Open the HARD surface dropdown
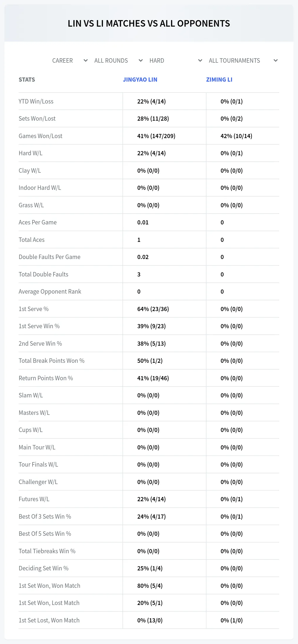Image resolution: width=298 pixels, height=644 pixels. pos(176,61)
